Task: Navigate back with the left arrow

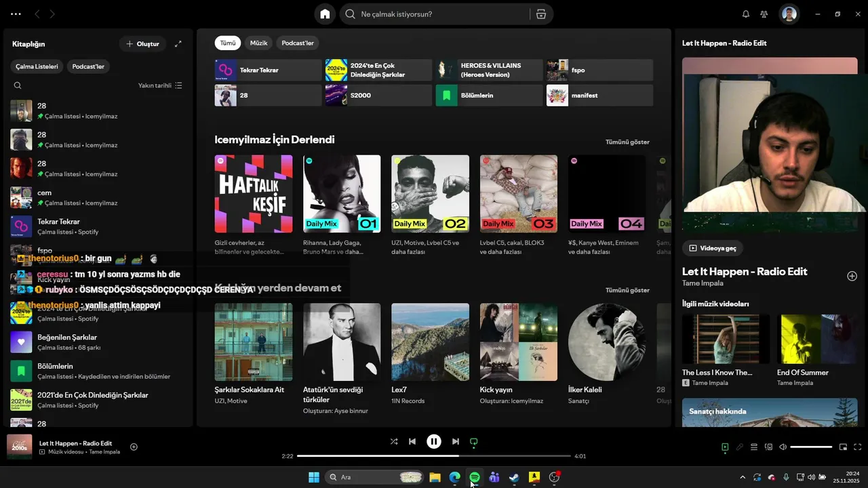Action: coord(37,14)
